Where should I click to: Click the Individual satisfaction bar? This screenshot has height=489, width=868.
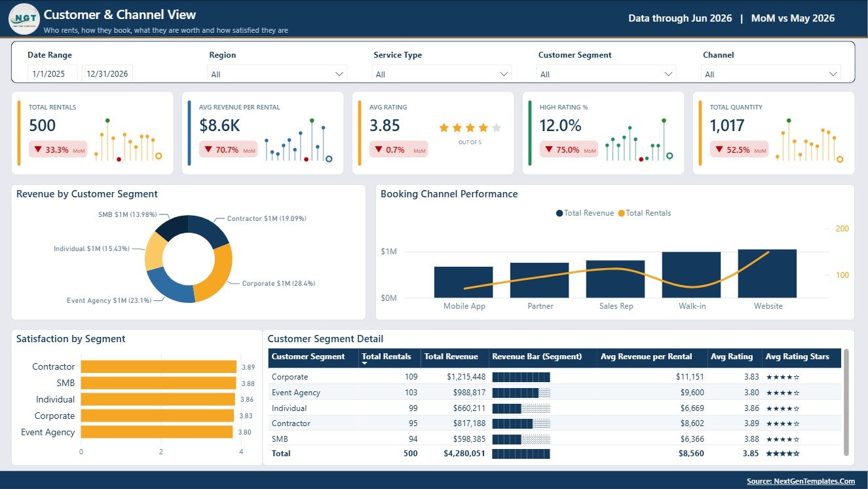(x=158, y=399)
